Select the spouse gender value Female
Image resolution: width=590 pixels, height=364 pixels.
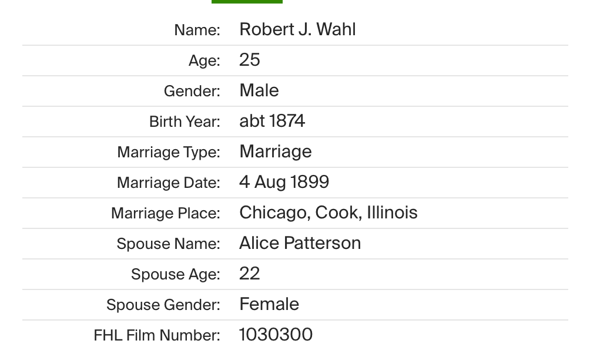coord(269,304)
